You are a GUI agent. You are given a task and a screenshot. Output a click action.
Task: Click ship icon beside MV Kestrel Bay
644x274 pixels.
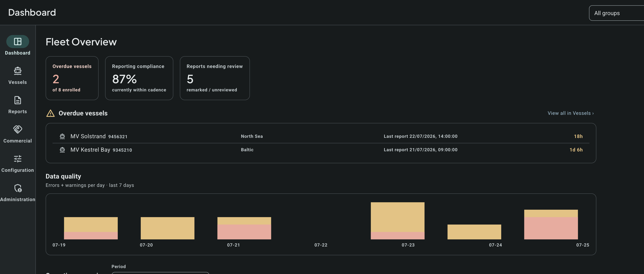(62, 150)
